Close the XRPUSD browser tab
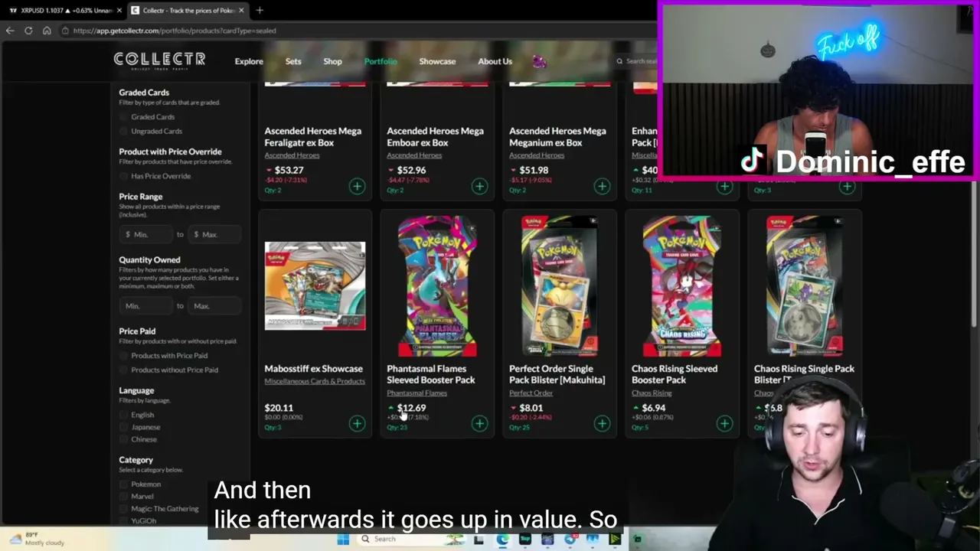 click(119, 10)
